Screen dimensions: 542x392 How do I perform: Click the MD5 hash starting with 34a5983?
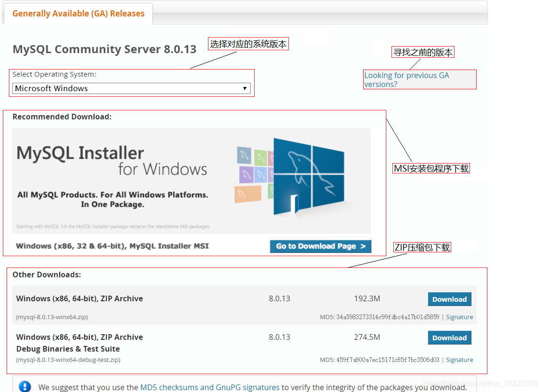pyautogui.click(x=388, y=317)
